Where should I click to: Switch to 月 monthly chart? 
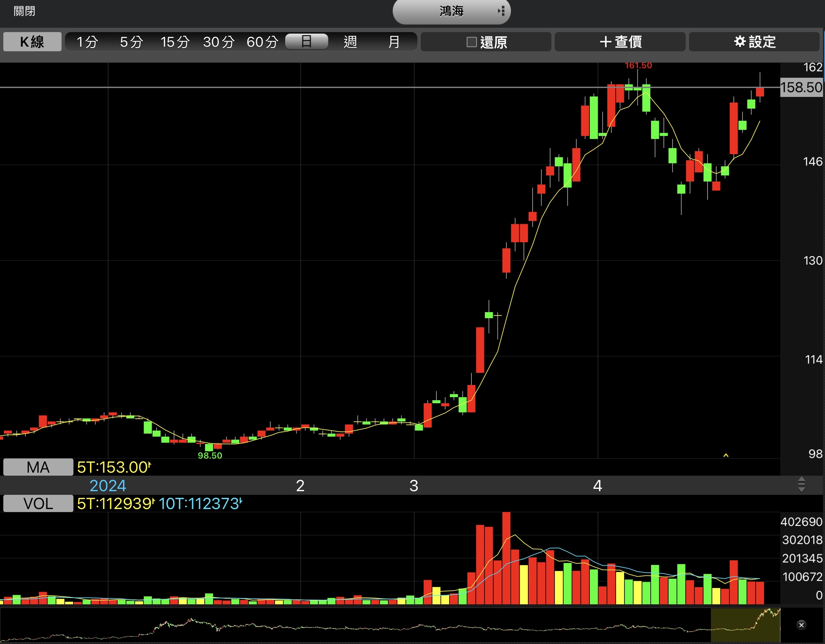pos(394,42)
